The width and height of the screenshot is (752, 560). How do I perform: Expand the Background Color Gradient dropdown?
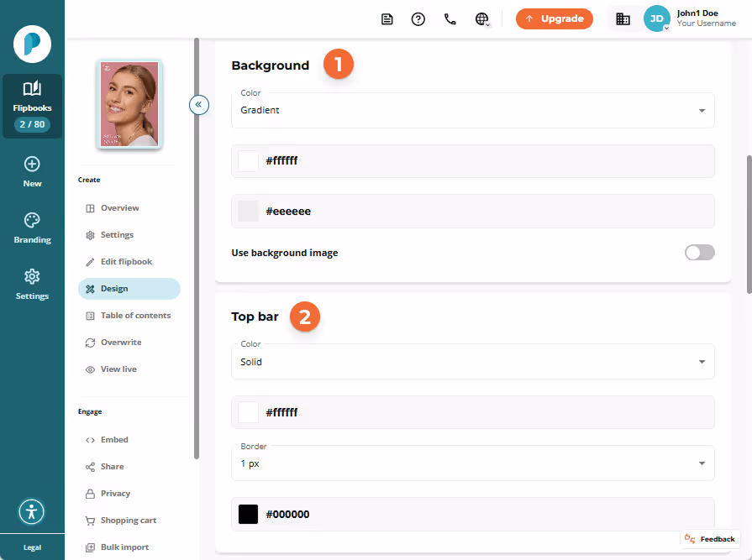pyautogui.click(x=472, y=110)
